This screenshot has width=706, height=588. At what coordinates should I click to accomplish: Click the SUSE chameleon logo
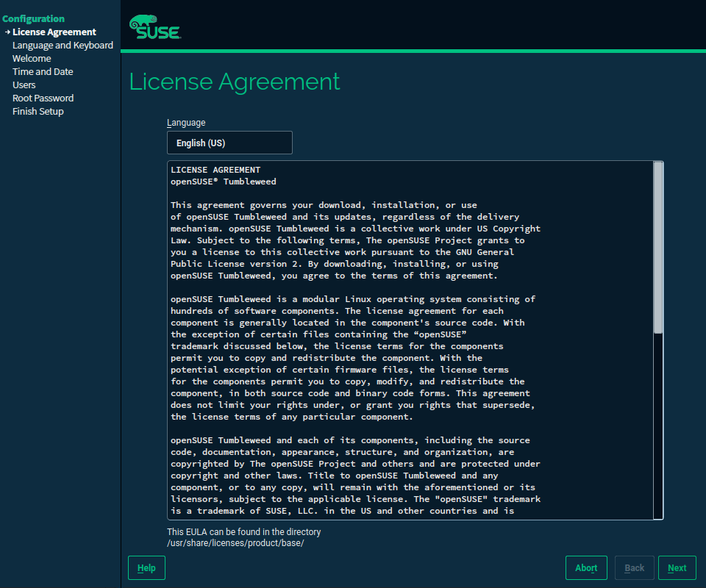(154, 27)
